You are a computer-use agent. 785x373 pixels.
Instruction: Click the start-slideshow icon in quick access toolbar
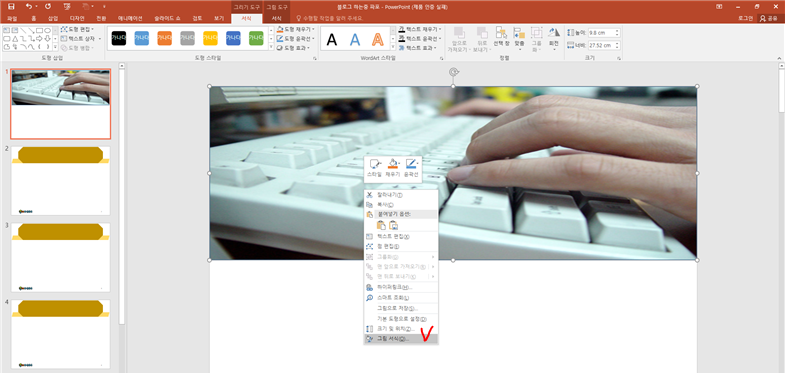pyautogui.click(x=68, y=7)
